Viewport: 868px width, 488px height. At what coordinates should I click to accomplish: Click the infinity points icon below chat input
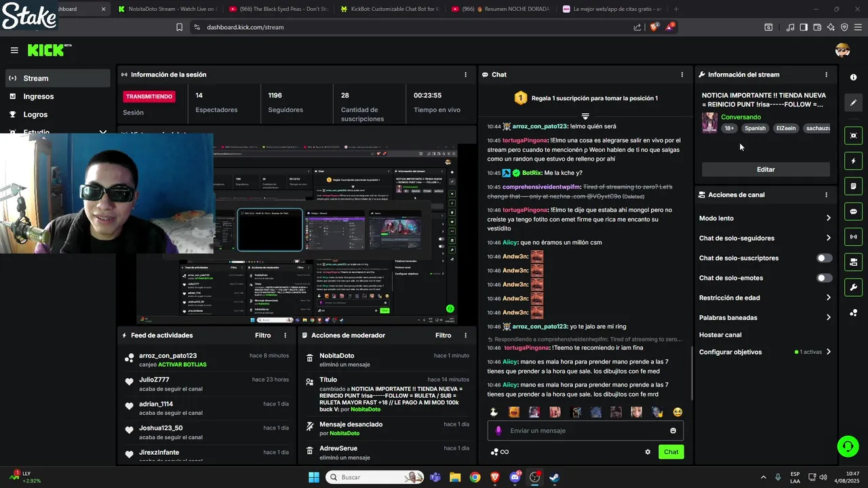[500, 452]
